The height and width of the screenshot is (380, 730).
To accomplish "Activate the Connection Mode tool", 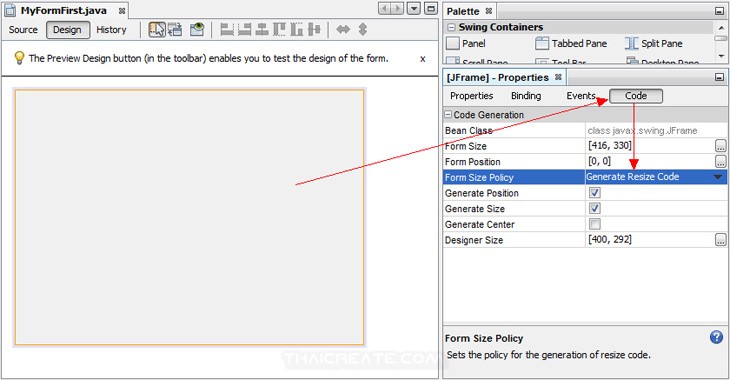I will [175, 30].
